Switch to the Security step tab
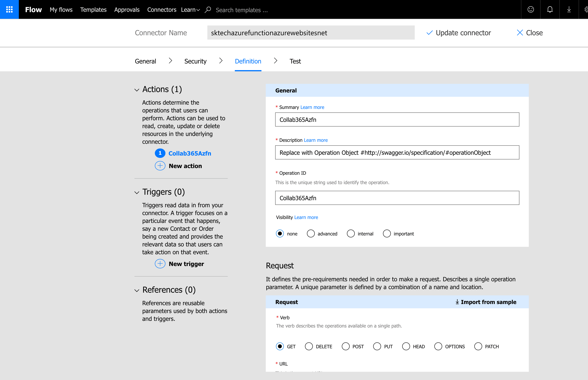The image size is (588, 380). click(x=195, y=61)
